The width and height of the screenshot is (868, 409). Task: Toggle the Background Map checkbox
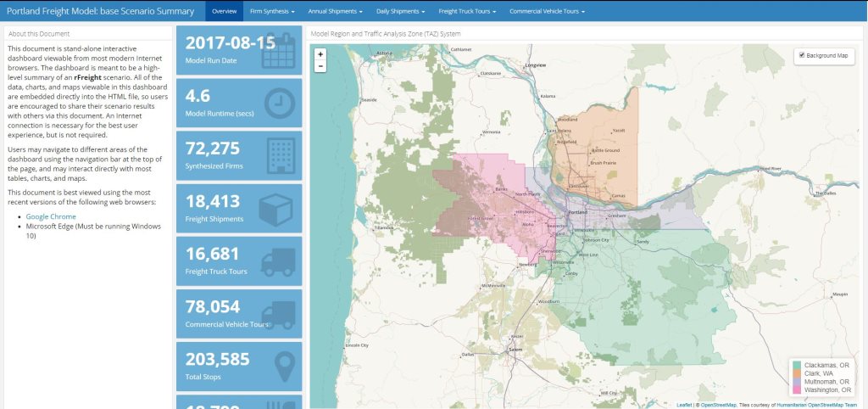click(802, 55)
